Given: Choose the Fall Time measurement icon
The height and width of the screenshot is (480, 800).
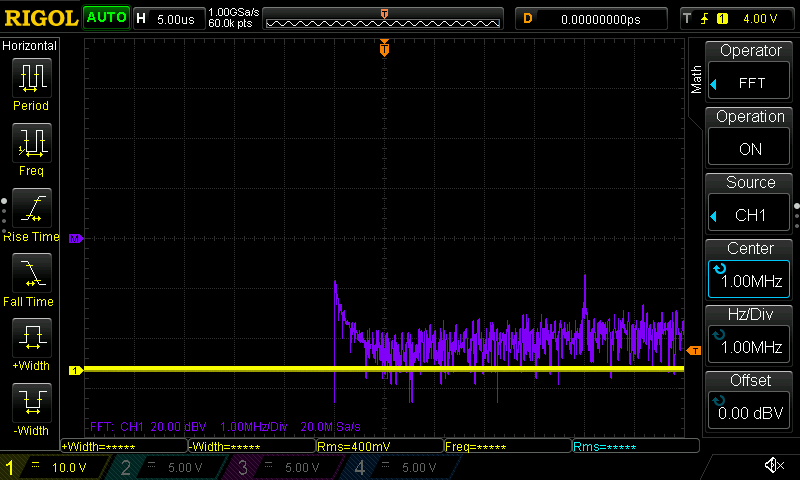Looking at the screenshot, I should pos(31,273).
